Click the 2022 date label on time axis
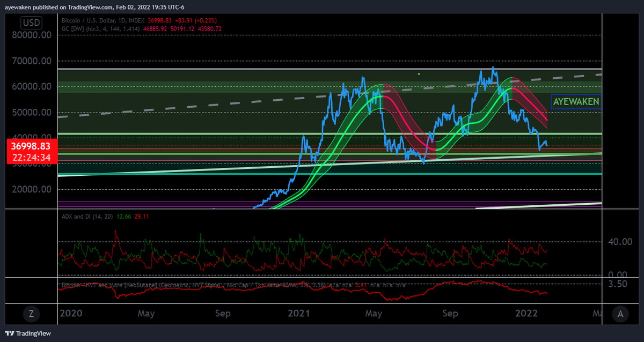644x342 pixels. coord(526,314)
